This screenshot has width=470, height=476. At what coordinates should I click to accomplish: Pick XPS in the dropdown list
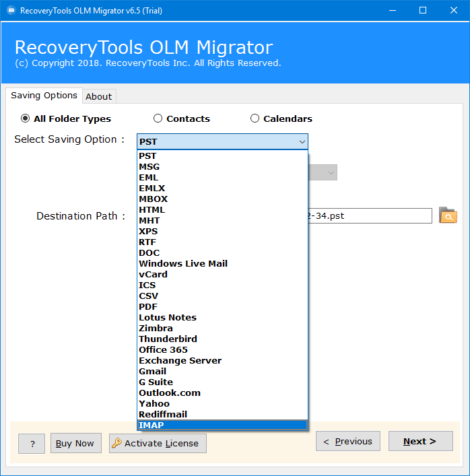223,232
